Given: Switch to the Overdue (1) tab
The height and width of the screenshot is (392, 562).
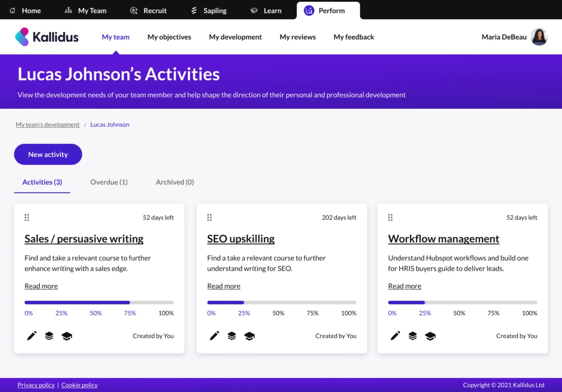Looking at the screenshot, I should (109, 182).
